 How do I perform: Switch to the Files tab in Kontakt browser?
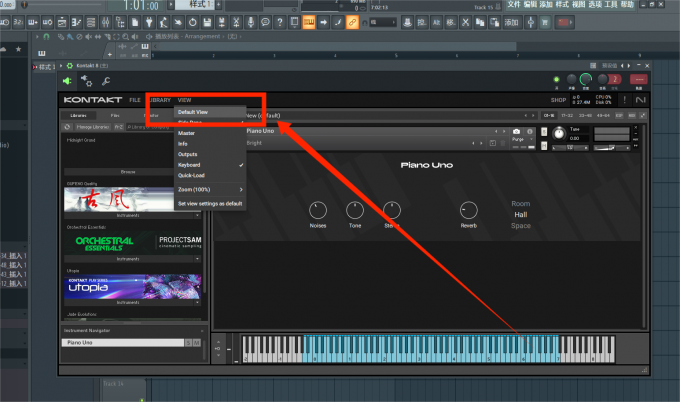pos(115,116)
